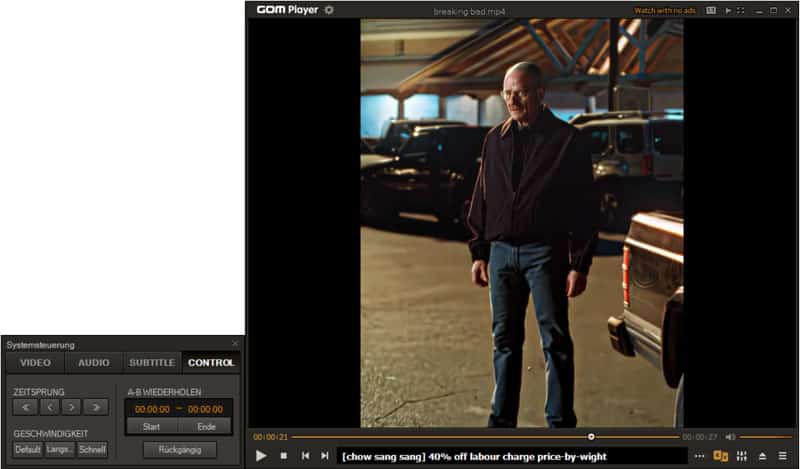Click the GOM Player logo
This screenshot has width=800, height=469.
point(287,10)
